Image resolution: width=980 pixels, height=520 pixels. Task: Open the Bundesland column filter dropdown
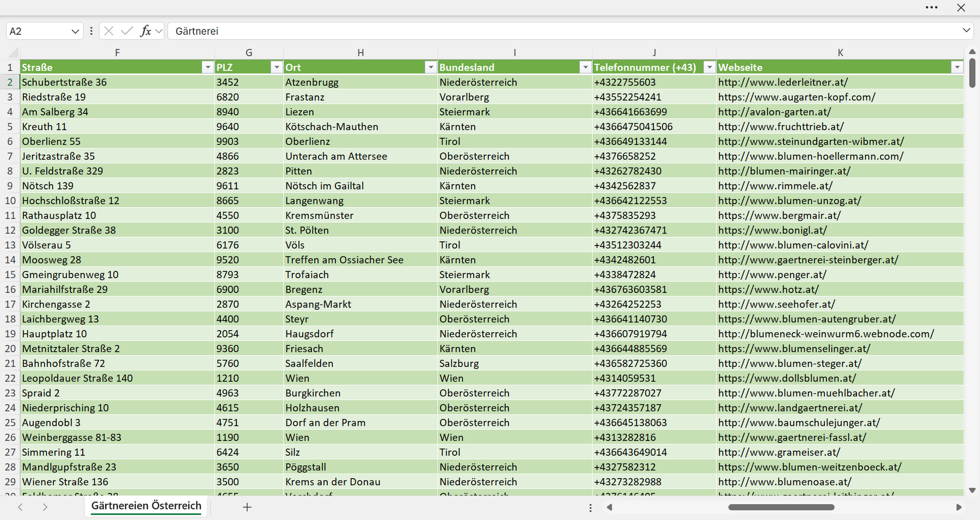pyautogui.click(x=585, y=67)
